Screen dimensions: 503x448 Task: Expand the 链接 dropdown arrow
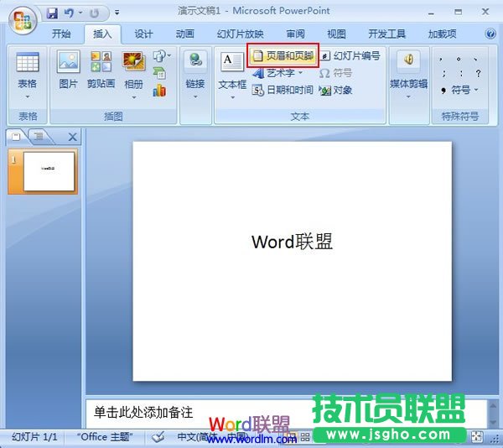click(195, 96)
